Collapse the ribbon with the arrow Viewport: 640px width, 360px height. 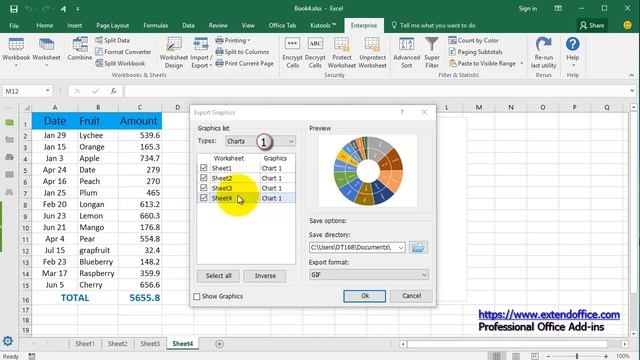[x=631, y=75]
